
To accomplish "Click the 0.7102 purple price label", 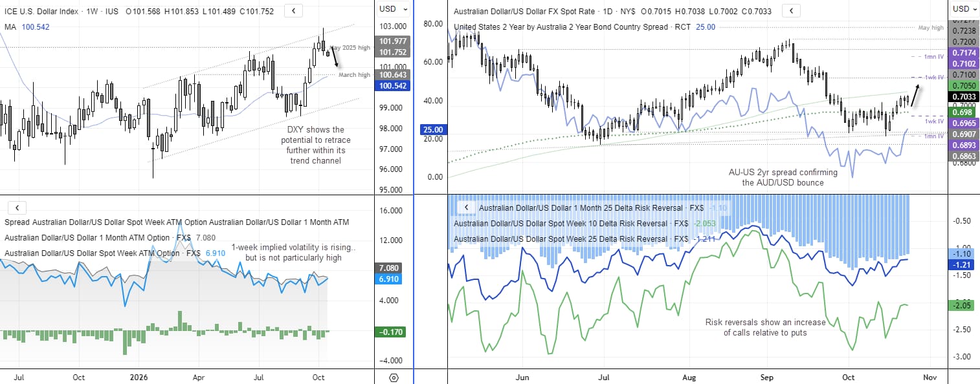I will tap(964, 63).
